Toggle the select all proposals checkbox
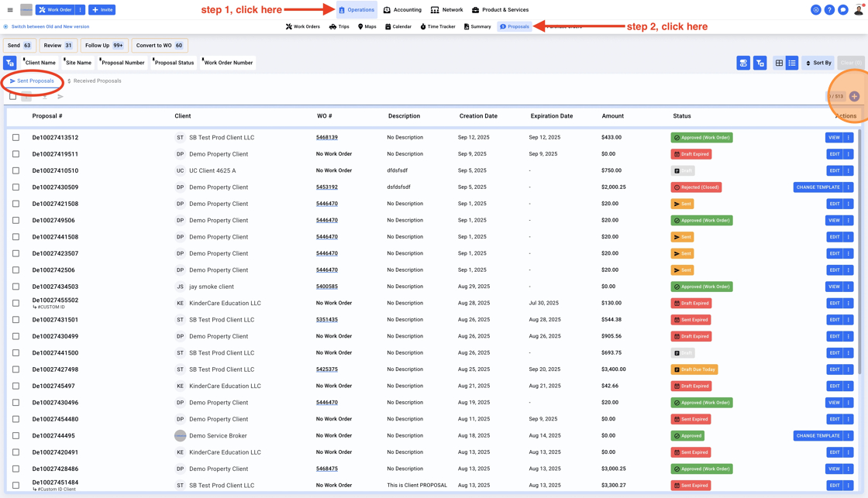868x498 pixels. coord(12,96)
